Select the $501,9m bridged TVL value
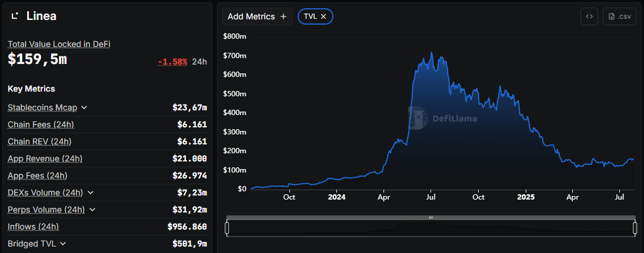Screen dimensions: 644x253 (x=189, y=244)
